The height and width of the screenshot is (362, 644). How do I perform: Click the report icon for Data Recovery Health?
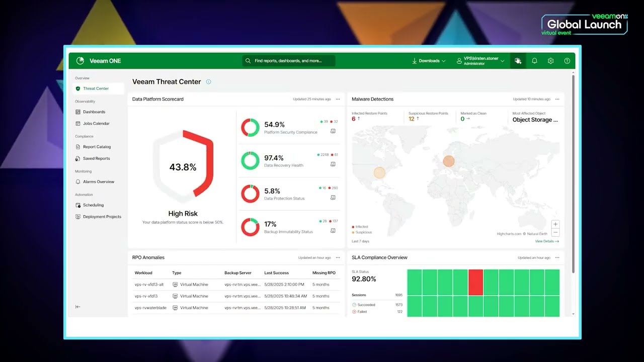click(333, 164)
